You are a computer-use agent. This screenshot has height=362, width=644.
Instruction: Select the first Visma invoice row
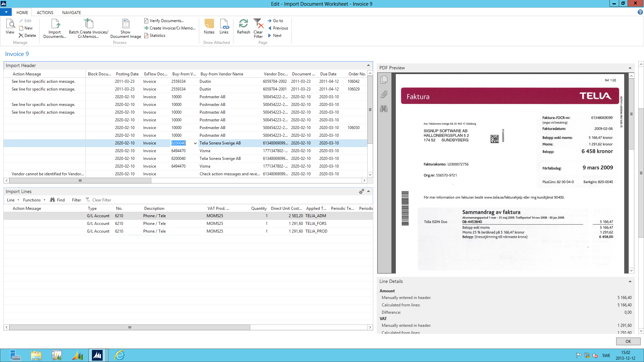click(185, 151)
